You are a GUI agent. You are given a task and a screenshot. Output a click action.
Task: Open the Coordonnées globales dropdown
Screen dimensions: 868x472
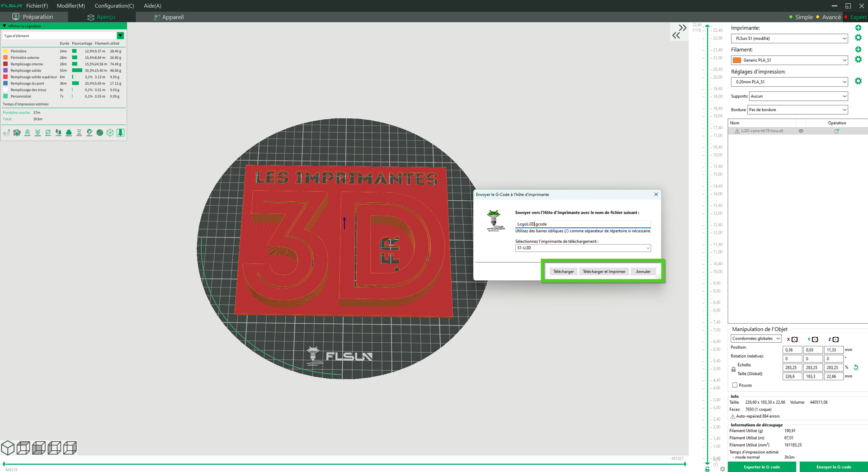coord(756,339)
